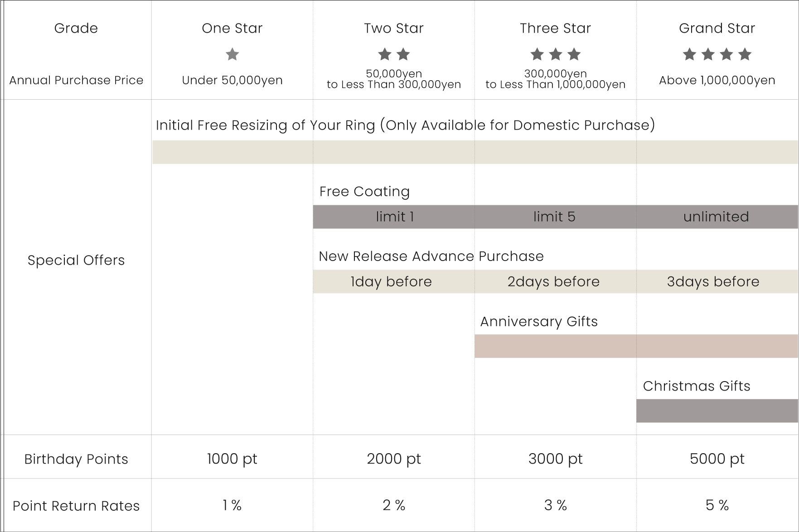Select the Three Star heading
This screenshot has height=532, width=799.
coord(555,28)
